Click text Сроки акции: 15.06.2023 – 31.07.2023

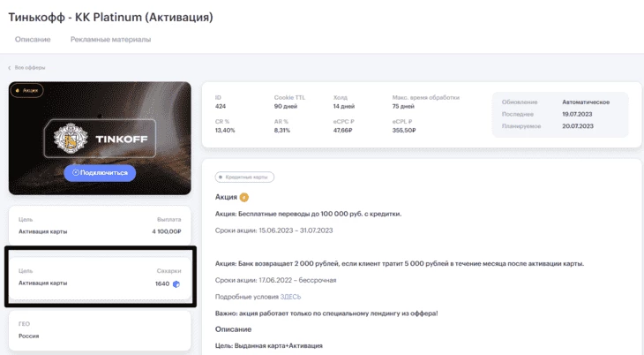(274, 230)
